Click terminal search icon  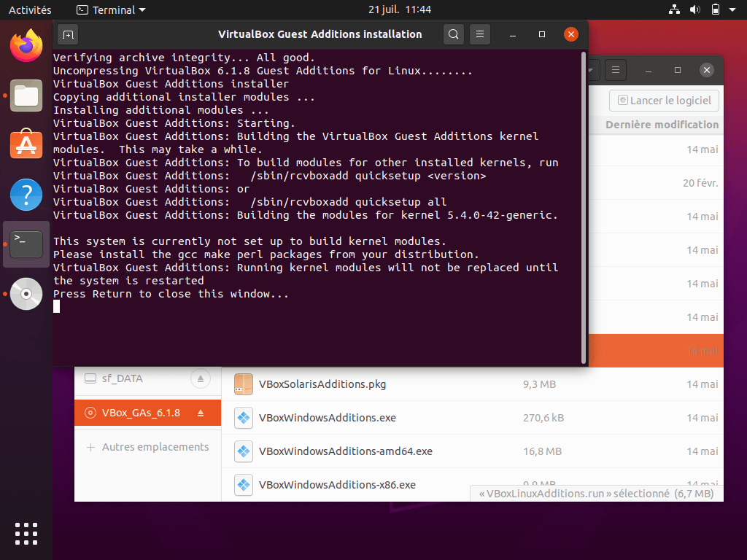point(454,34)
